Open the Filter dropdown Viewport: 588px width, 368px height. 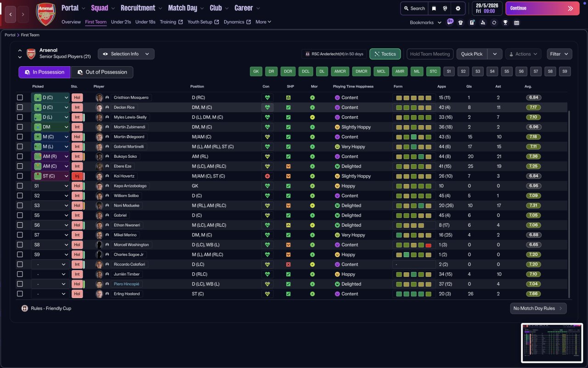560,54
